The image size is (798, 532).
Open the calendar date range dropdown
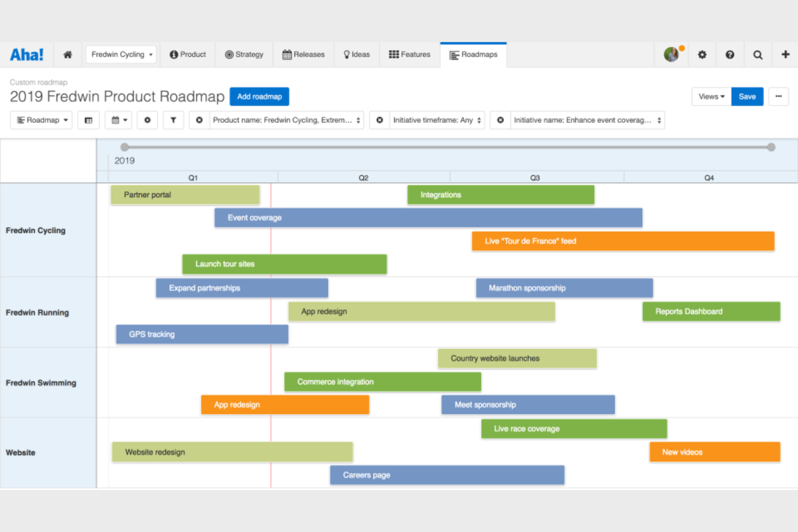119,120
